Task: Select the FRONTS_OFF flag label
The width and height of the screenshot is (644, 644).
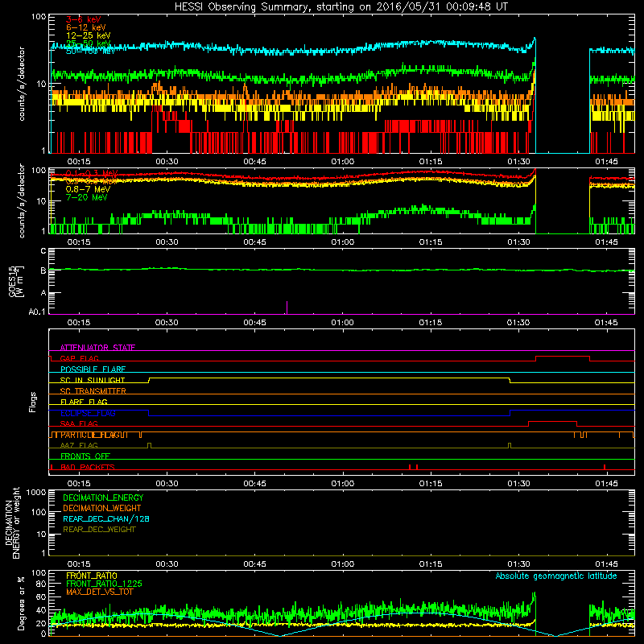Action: (85, 456)
